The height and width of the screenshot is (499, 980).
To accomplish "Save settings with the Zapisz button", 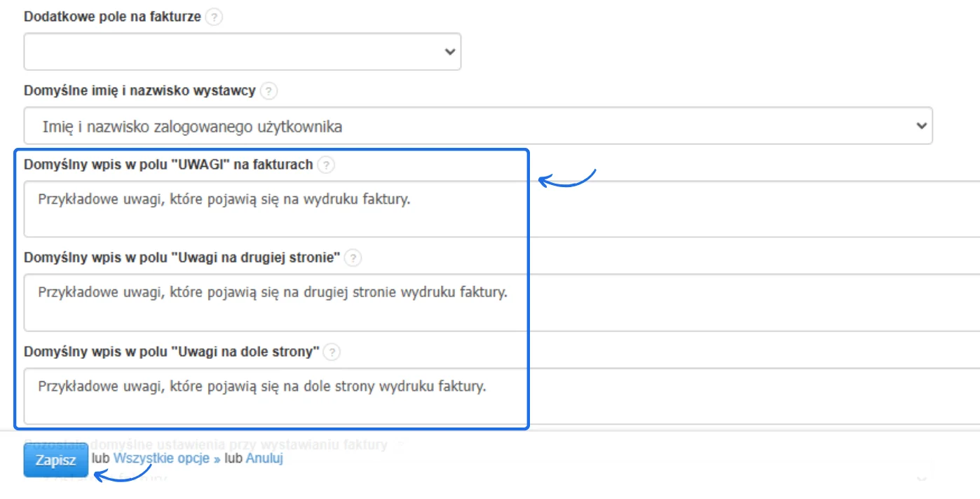I will pyautogui.click(x=56, y=460).
